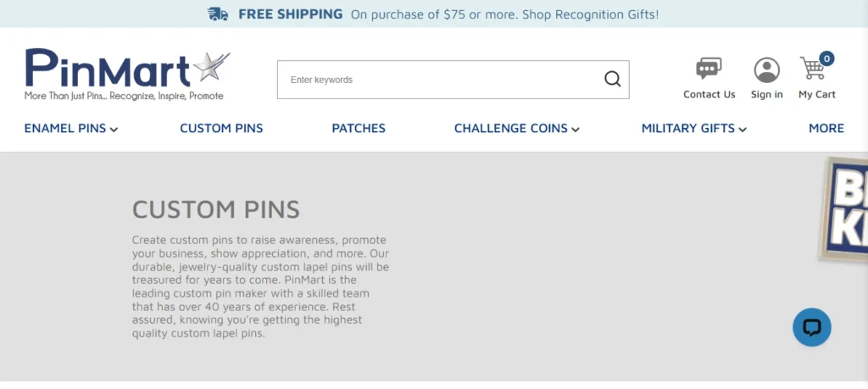Open the My Cart shopping cart icon
Viewport: 868px width, 389px height.
click(x=813, y=69)
